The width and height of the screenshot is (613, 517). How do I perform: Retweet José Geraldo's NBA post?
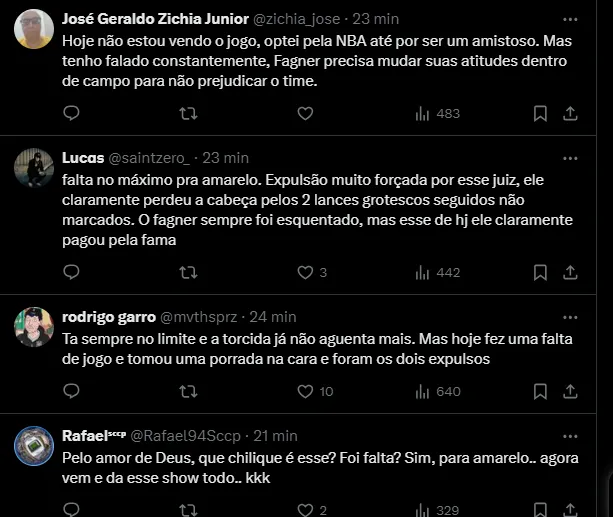187,114
